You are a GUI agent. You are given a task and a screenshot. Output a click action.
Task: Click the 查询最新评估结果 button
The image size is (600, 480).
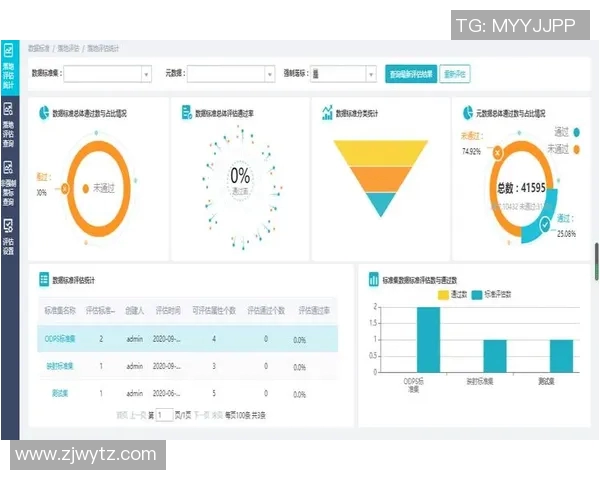pos(410,73)
